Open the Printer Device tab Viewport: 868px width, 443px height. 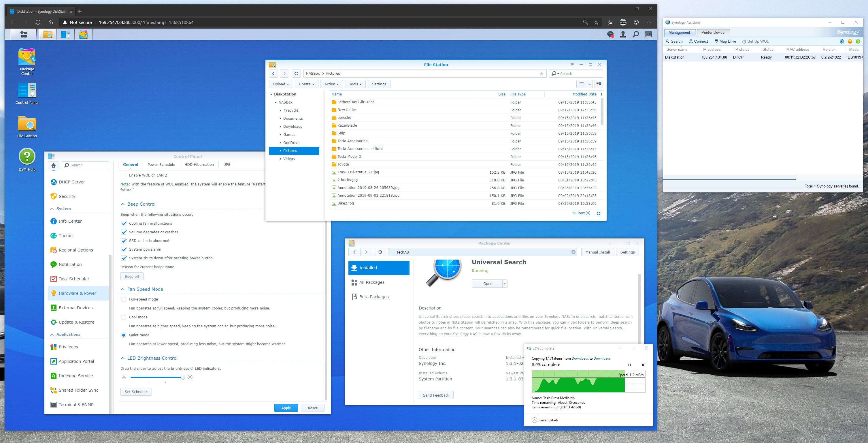tap(713, 33)
